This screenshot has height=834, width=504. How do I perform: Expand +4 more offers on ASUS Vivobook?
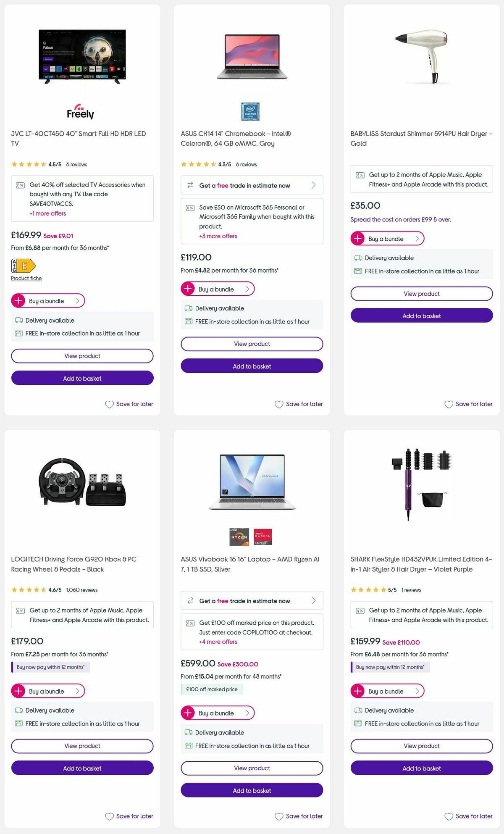[218, 642]
